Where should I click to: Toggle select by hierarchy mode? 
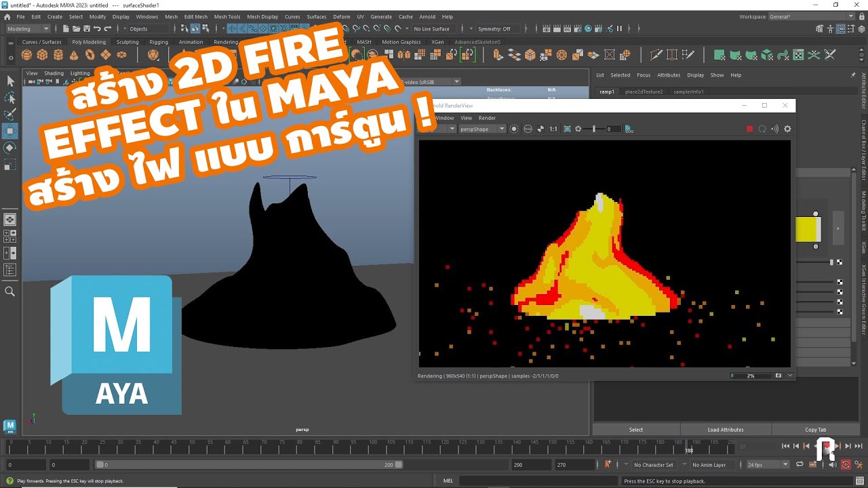click(x=184, y=28)
